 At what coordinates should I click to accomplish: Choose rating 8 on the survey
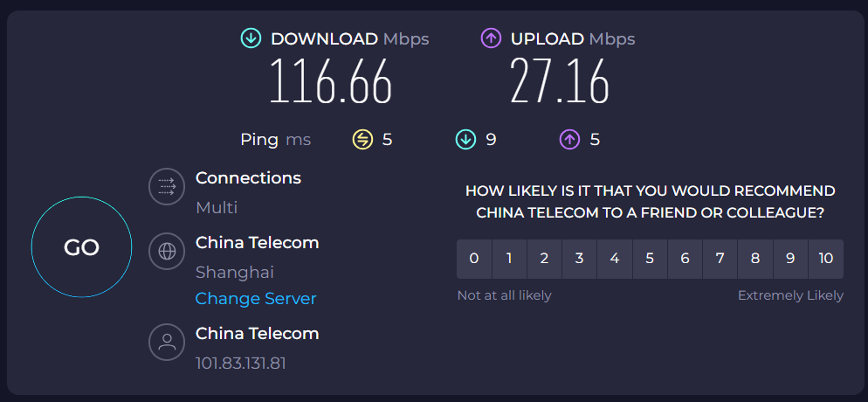[x=755, y=259]
